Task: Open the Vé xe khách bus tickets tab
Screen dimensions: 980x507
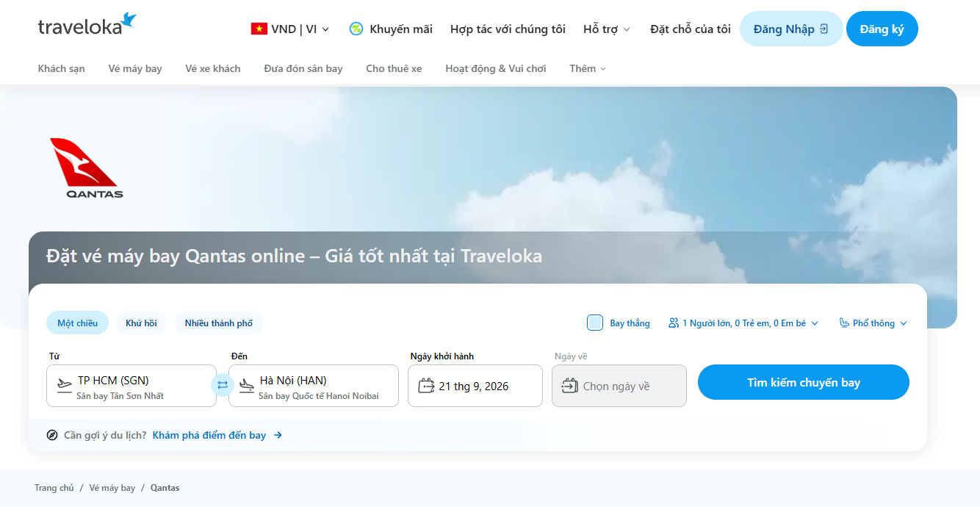Action: point(213,68)
